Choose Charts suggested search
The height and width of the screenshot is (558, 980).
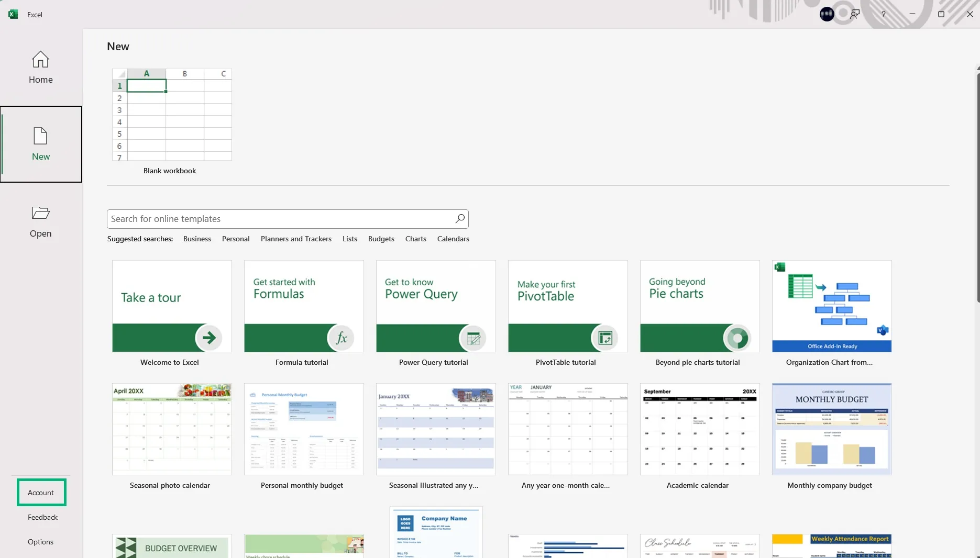tap(416, 239)
